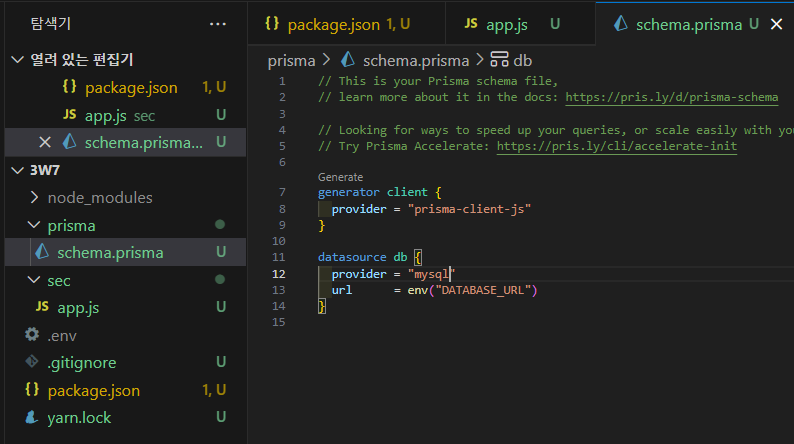
Task: Switch to the package.json tab
Action: (346, 24)
